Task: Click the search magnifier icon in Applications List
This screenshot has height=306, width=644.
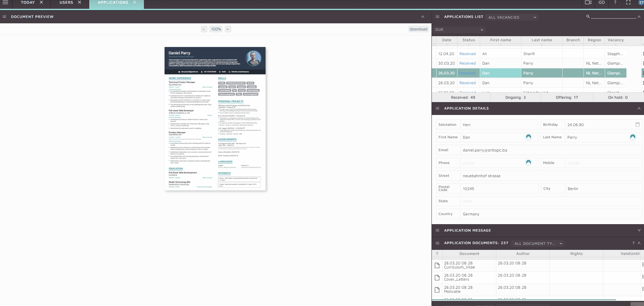Action: (x=588, y=16)
